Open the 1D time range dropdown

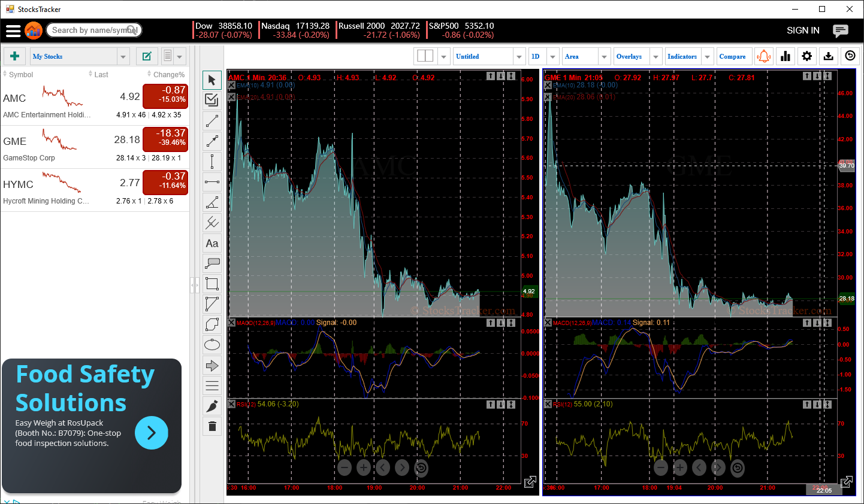coord(553,56)
